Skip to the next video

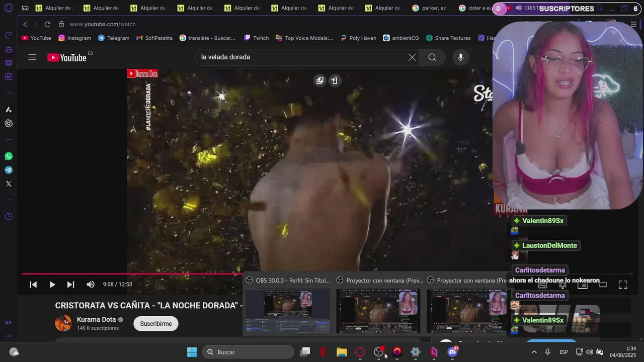click(70, 285)
